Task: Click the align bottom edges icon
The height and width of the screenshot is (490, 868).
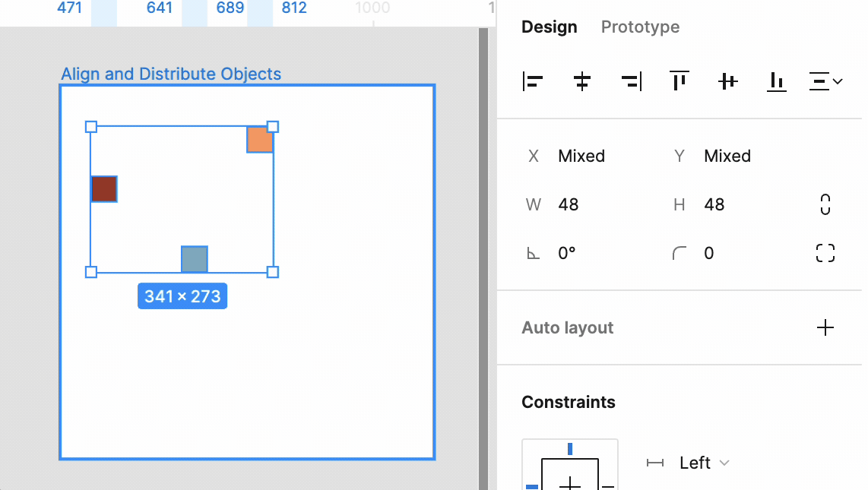Action: pos(776,81)
